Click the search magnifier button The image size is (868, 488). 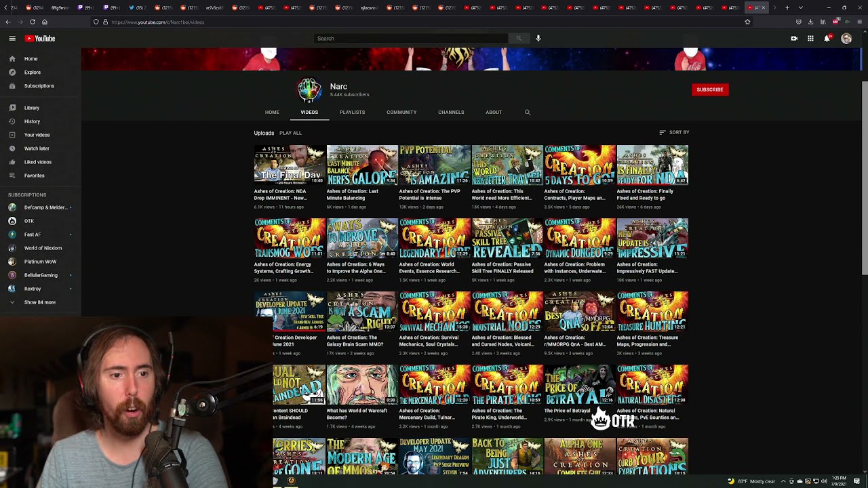click(x=519, y=39)
